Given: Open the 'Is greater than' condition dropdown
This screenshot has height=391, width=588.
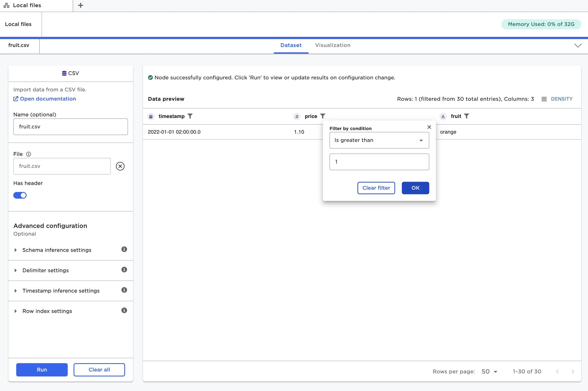Looking at the screenshot, I should [x=379, y=140].
